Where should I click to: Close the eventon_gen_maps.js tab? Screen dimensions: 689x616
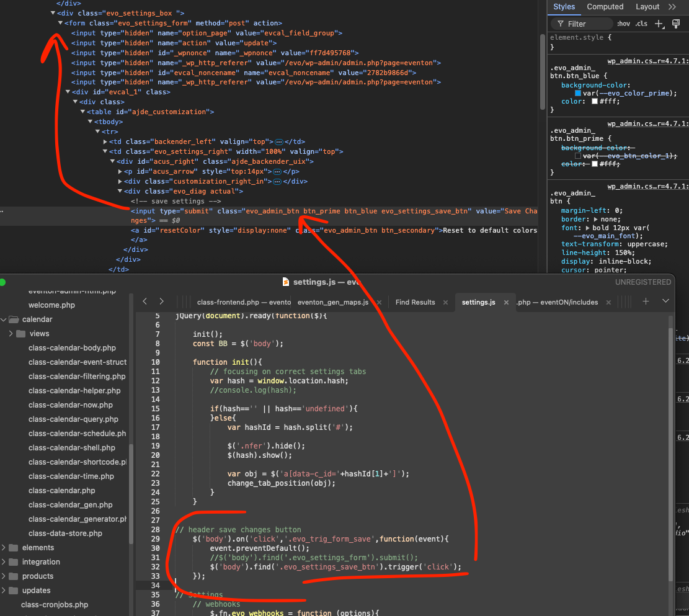click(x=379, y=303)
